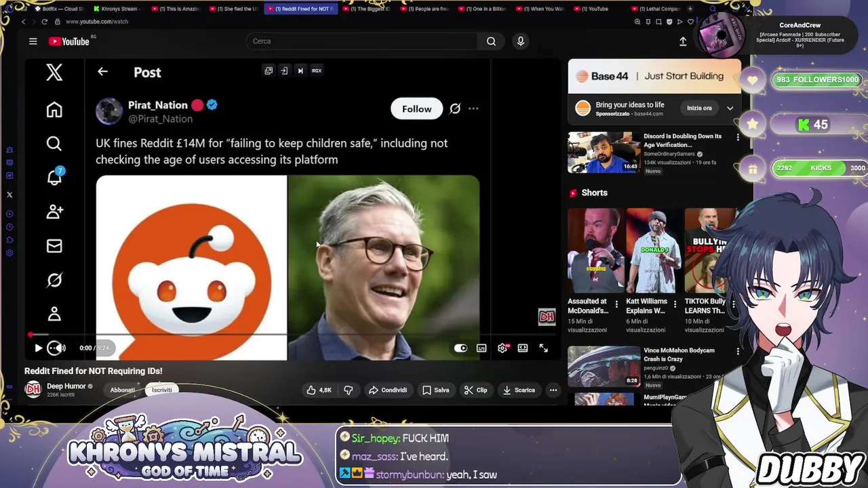This screenshot has height=488, width=868.
Task: Seek using the video progress bar
Action: tap(293, 335)
